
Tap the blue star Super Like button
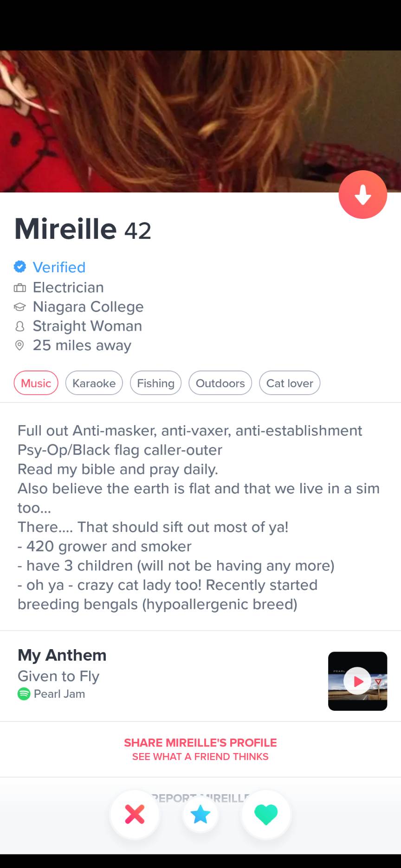click(x=200, y=814)
